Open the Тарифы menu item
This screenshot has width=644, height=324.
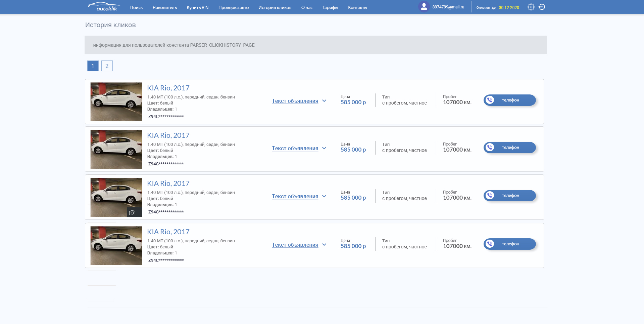point(330,7)
